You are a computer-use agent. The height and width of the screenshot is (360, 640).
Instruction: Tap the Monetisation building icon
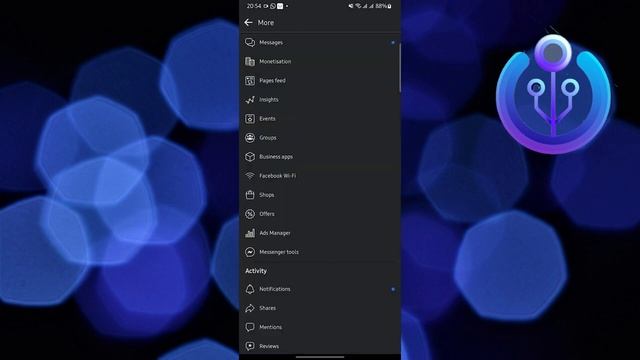(x=250, y=62)
